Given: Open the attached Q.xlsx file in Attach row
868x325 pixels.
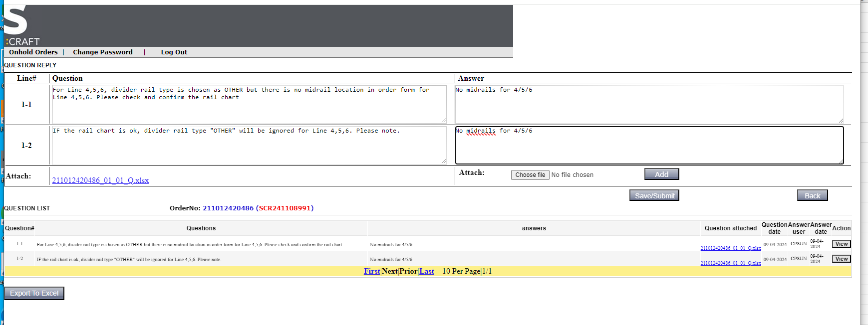Looking at the screenshot, I should click(100, 180).
